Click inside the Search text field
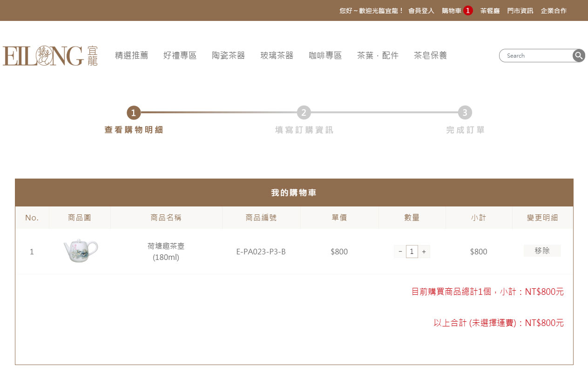Viewport: 588px width, 372px height. [x=535, y=56]
